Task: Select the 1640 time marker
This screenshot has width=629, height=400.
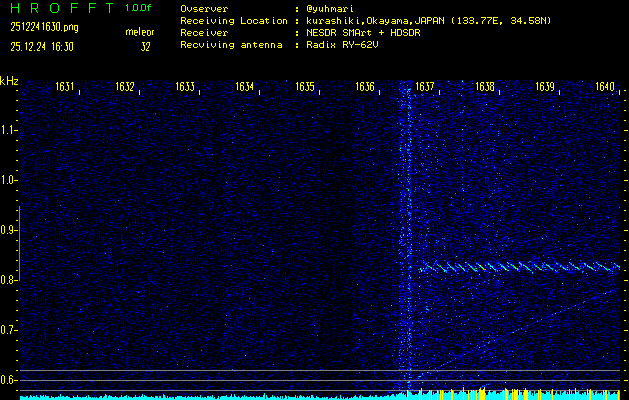Action: (x=604, y=88)
